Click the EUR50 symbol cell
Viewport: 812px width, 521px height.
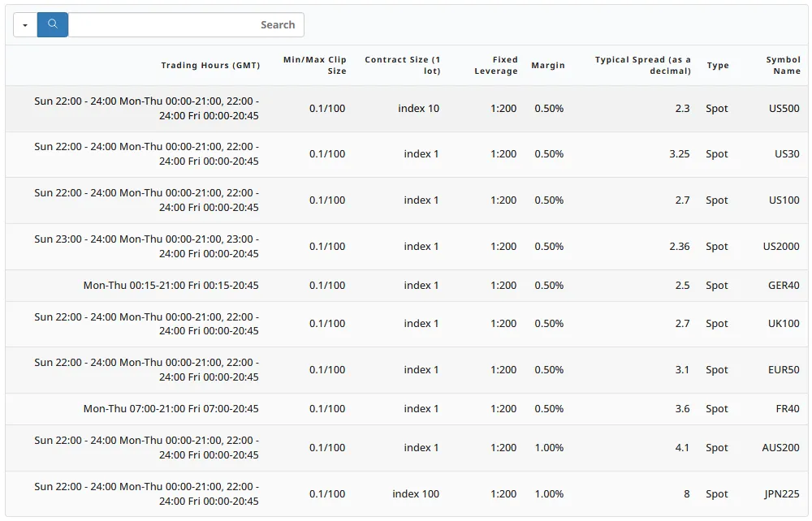[x=784, y=370]
